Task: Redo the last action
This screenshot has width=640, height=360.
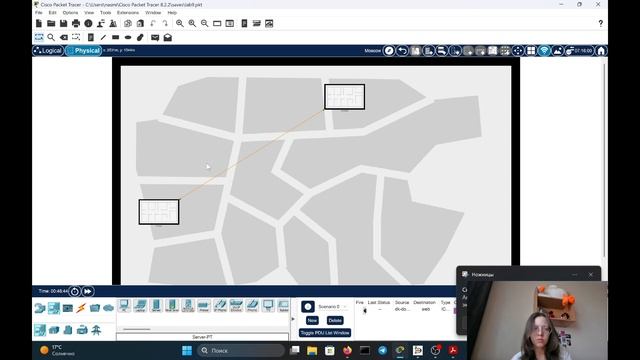Action: click(165, 24)
